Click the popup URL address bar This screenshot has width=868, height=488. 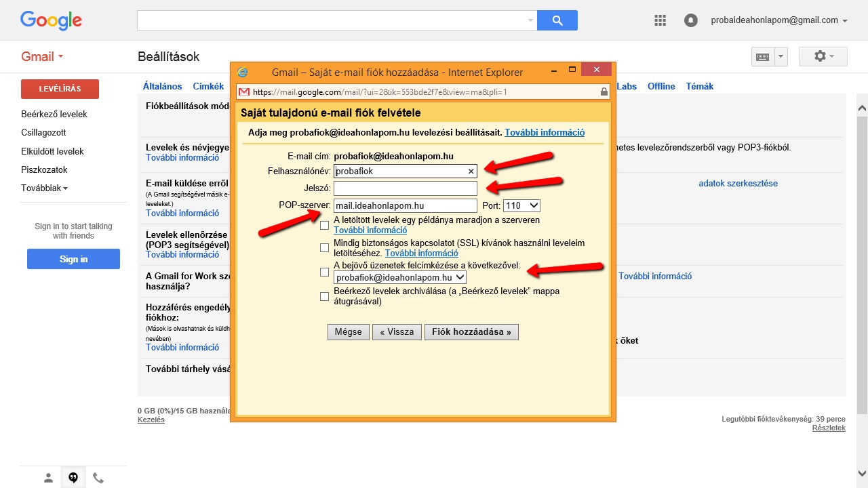424,91
